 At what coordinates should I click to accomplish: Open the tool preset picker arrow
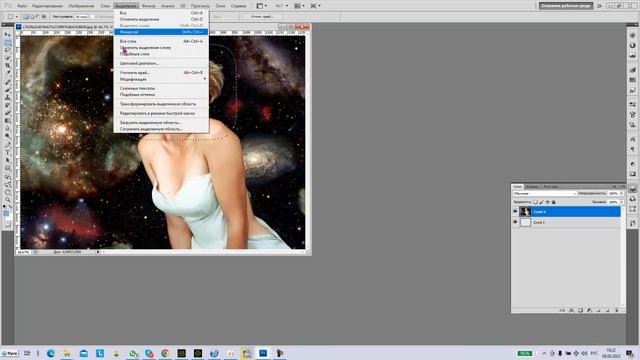[x=16, y=17]
